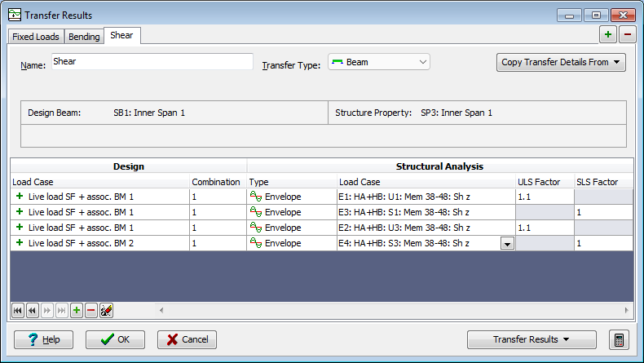This screenshot has width=644, height=363.
Task: Switch to the Fixed Loads tab
Action: pyautogui.click(x=36, y=37)
